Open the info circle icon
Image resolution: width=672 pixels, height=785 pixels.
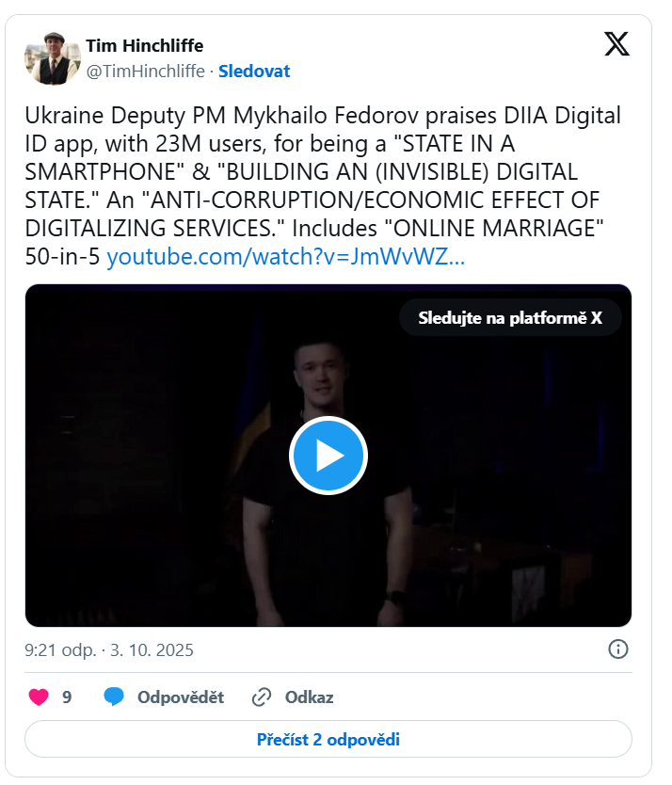(x=618, y=649)
